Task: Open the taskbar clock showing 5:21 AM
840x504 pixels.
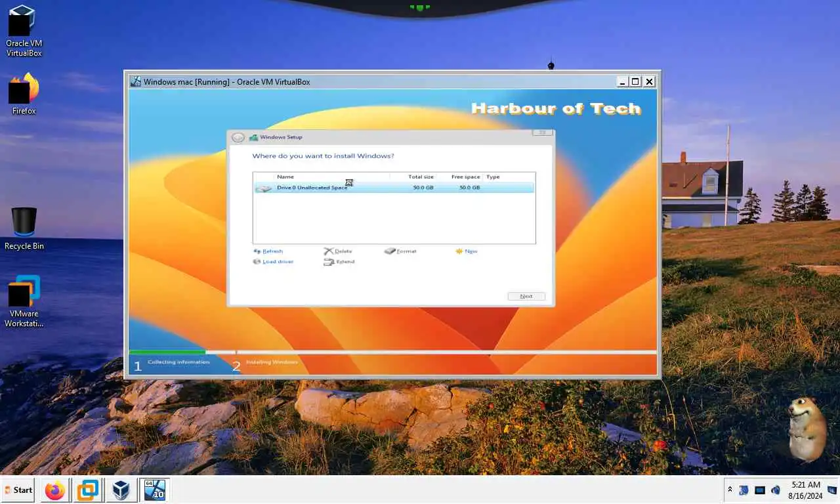Action: pyautogui.click(x=807, y=490)
